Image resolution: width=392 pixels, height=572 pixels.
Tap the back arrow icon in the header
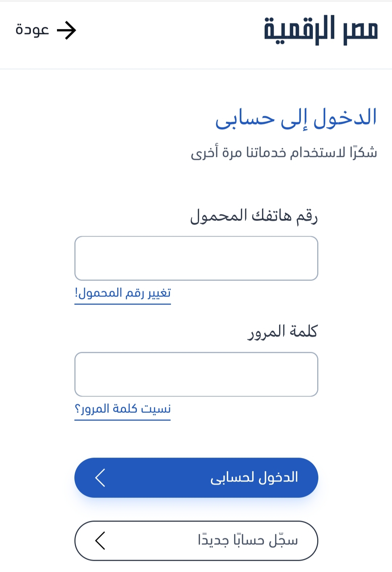[66, 30]
